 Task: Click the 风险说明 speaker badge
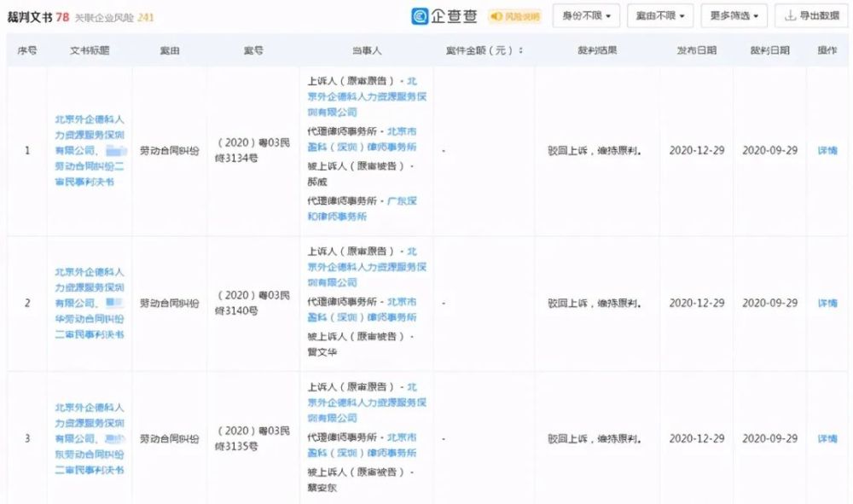[x=514, y=16]
